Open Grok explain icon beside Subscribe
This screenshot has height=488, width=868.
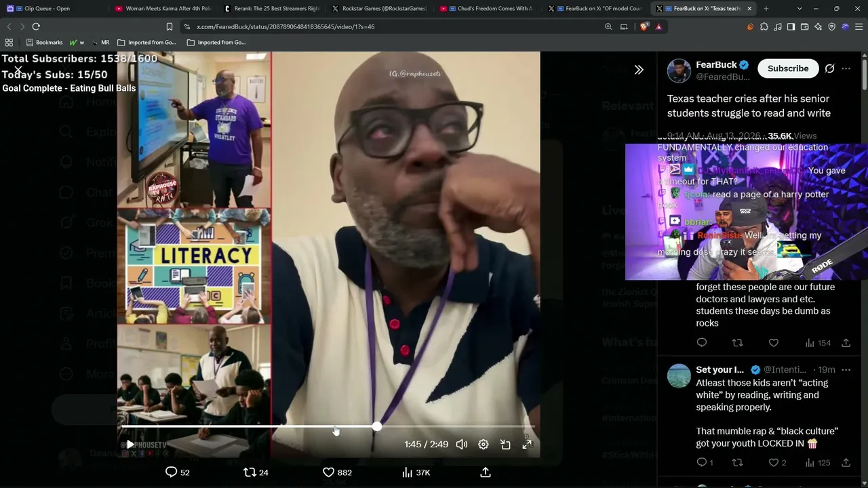point(829,68)
